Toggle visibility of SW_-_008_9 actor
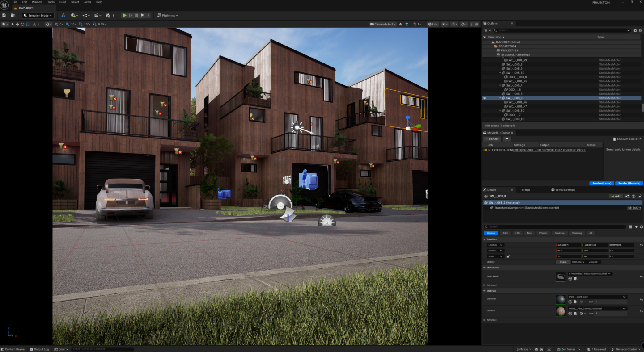Viewport: 644px width, 352px height. (484, 98)
